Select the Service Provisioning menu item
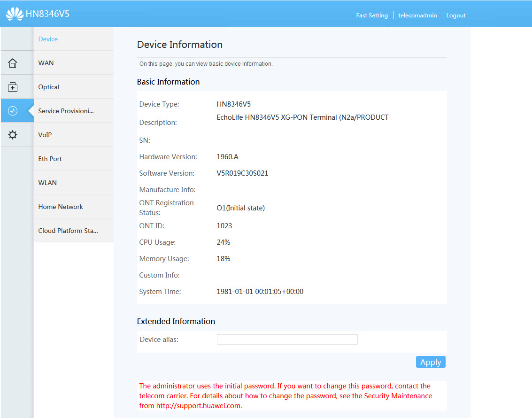The image size is (532, 418). pyautogui.click(x=66, y=111)
